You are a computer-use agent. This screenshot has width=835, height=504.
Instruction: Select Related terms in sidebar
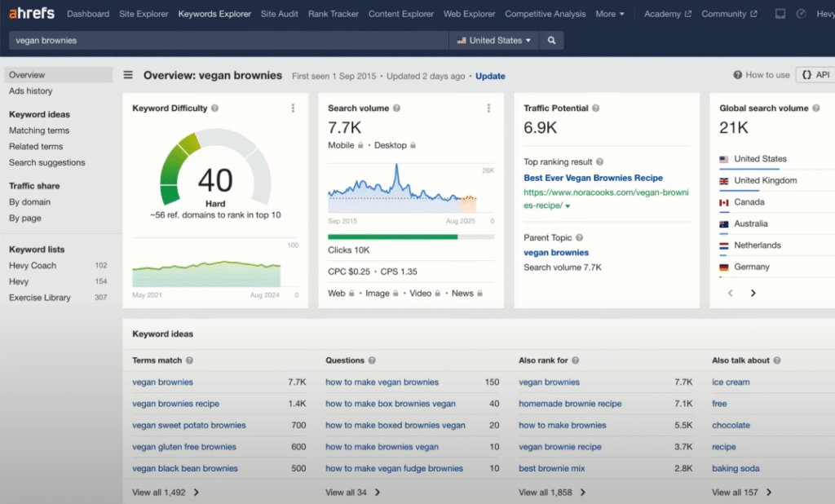coord(36,147)
